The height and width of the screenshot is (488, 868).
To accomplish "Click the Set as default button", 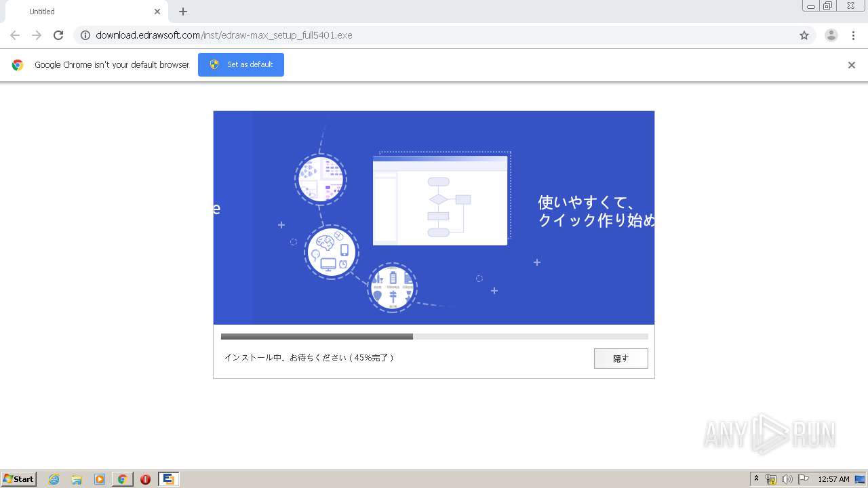I will (241, 64).
